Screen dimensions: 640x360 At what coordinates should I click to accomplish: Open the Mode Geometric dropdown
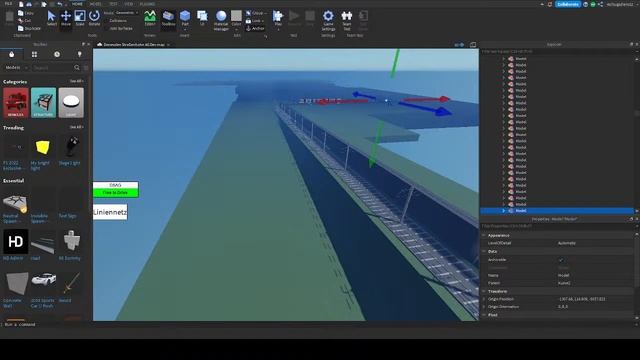pos(127,13)
